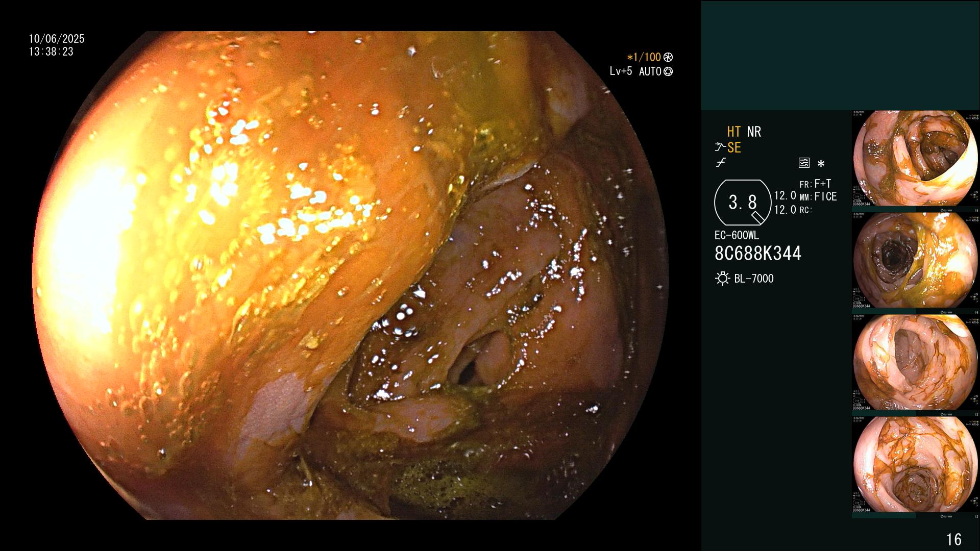The image size is (980, 551).
Task: Click the AUTO label
Action: pos(650,72)
